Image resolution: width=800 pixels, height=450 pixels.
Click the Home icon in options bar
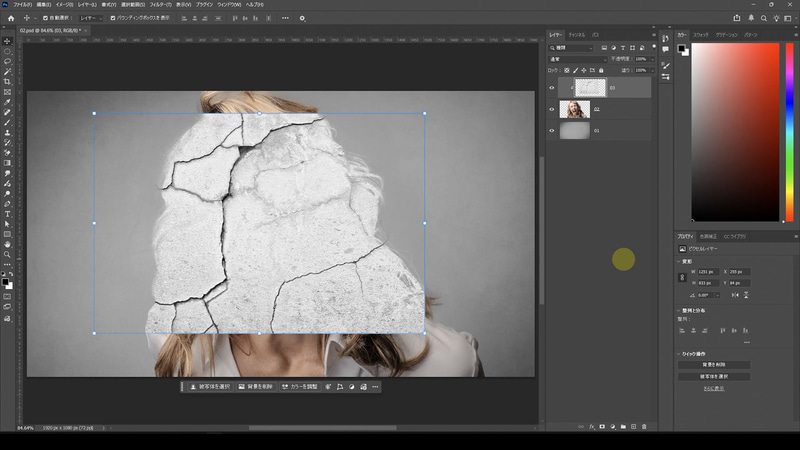[x=9, y=18]
